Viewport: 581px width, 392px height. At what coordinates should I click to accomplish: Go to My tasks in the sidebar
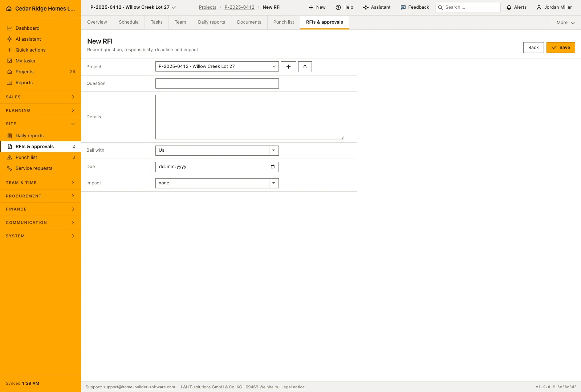coord(40,61)
